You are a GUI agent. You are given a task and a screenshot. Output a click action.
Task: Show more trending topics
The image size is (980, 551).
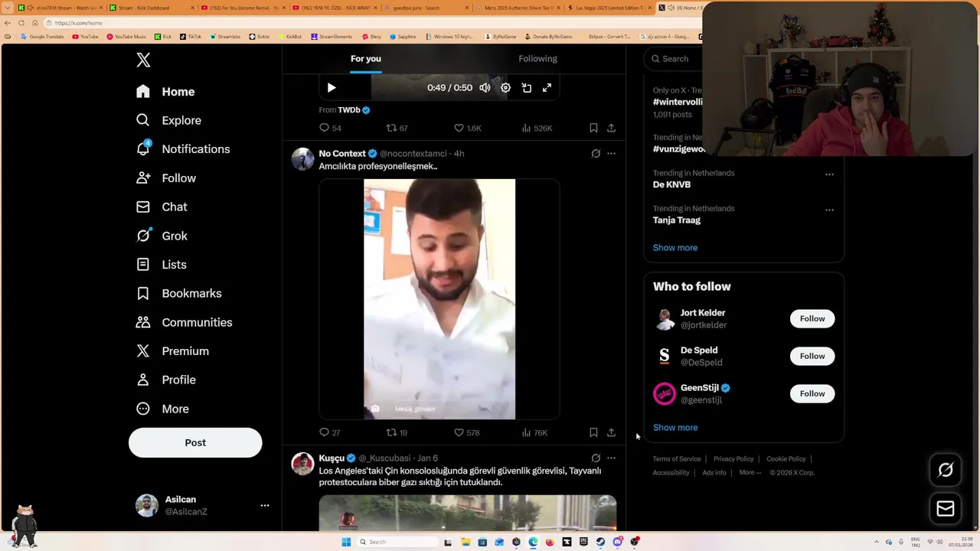coord(675,248)
